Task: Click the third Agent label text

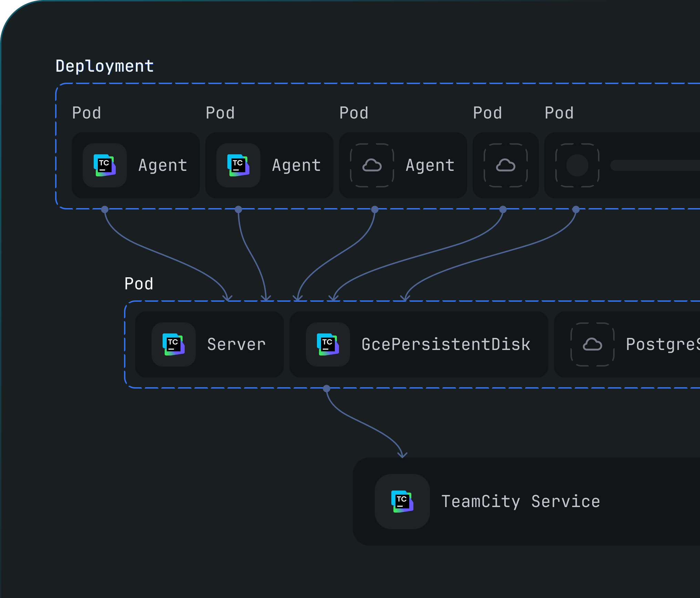Action: (430, 165)
